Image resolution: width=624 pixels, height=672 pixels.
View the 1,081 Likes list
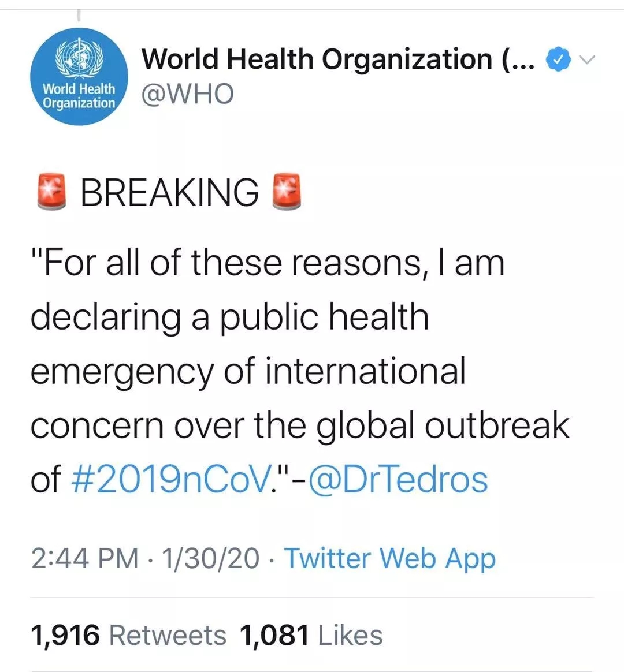tap(310, 635)
